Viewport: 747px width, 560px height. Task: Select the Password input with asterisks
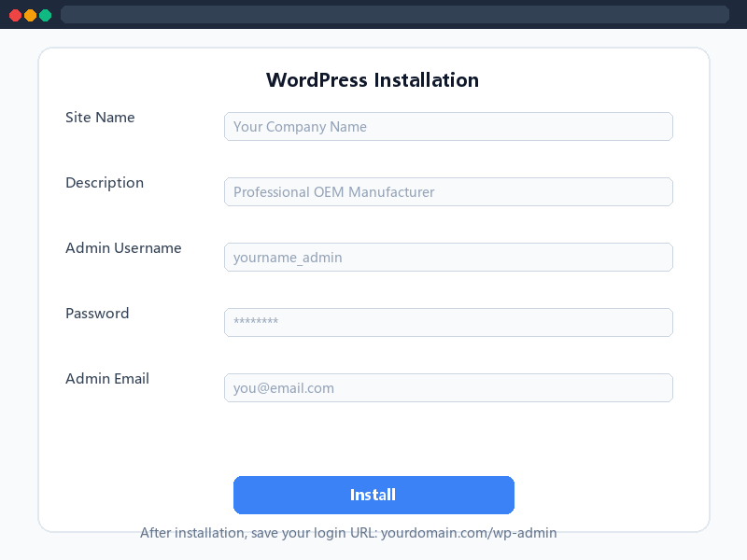(448, 322)
